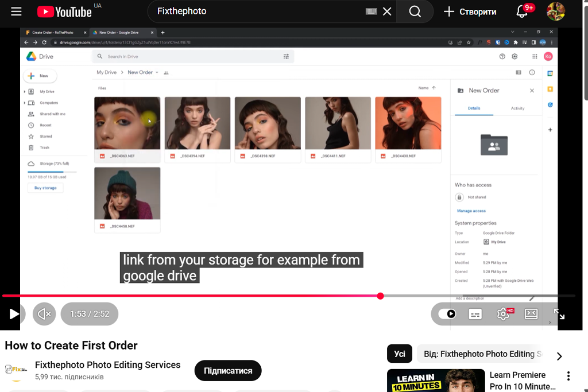Open options for Learn Premiere Pro video
The image size is (588, 392).
click(568, 376)
